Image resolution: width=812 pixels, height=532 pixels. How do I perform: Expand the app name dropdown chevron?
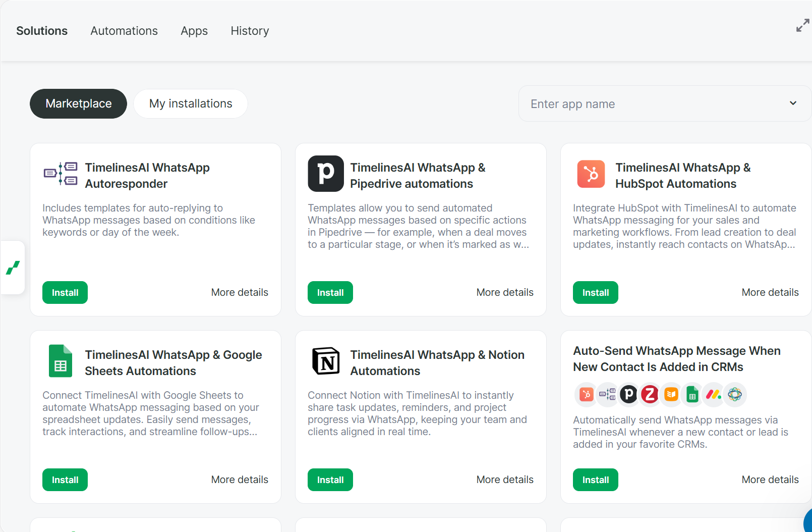tap(793, 103)
